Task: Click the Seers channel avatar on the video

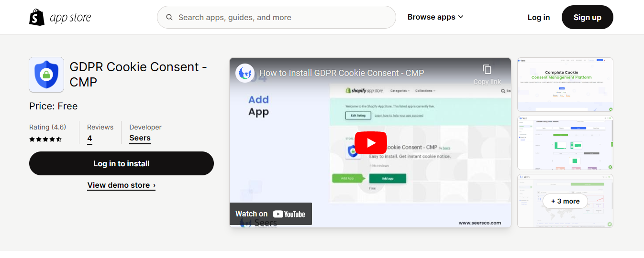Action: coord(245,73)
